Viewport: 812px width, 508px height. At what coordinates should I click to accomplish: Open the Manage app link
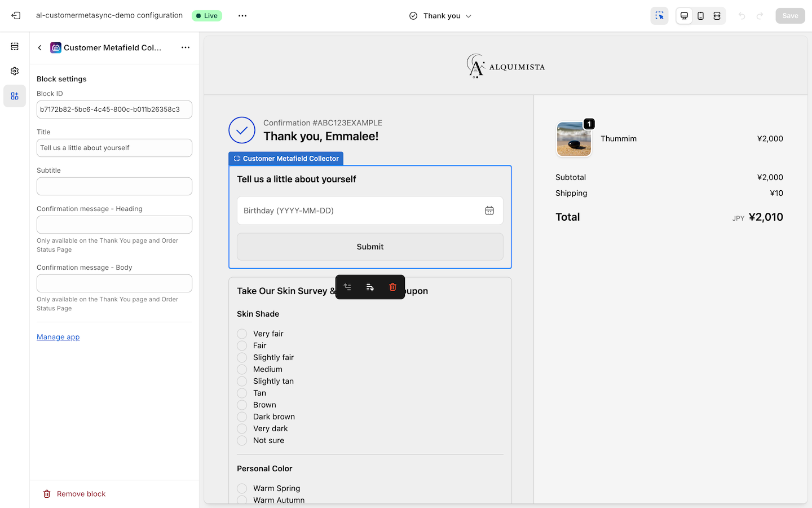point(58,337)
